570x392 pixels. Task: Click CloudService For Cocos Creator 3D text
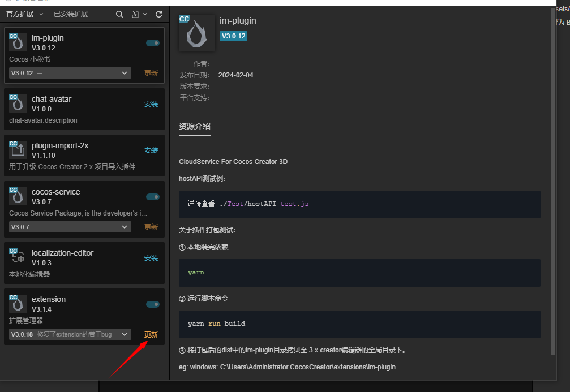[233, 162]
